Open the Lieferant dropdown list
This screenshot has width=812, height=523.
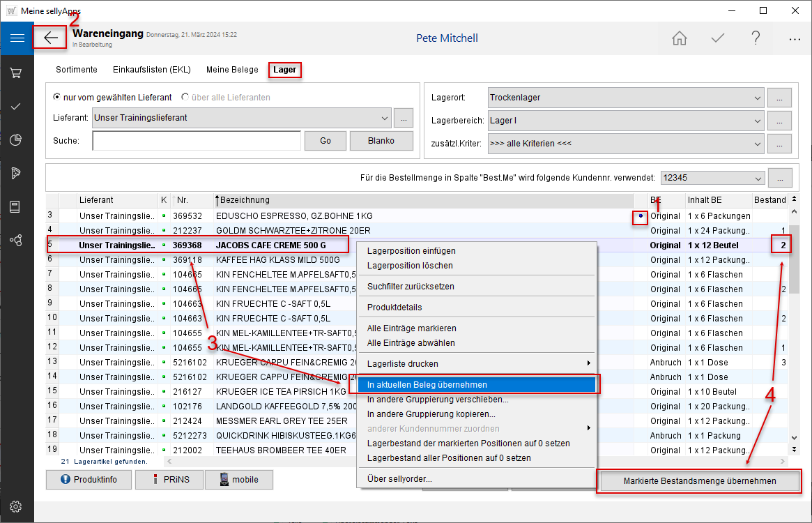(x=385, y=118)
